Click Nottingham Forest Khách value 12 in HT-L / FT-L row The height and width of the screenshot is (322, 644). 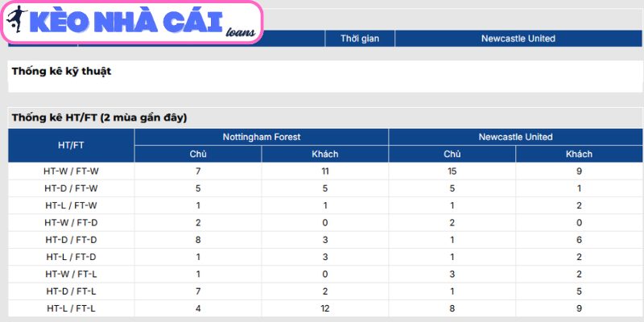point(325,308)
